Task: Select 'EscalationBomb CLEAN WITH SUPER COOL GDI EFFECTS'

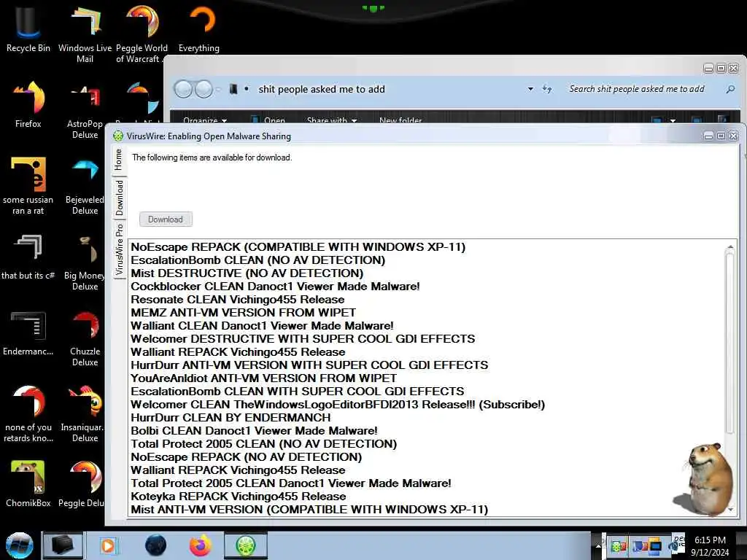Action: tap(298, 391)
